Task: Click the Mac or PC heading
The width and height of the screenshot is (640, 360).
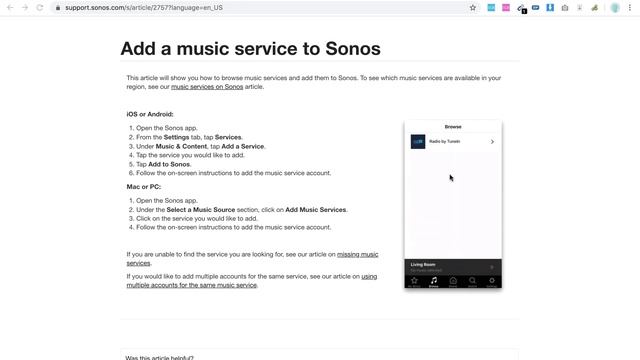Action: (x=144, y=187)
